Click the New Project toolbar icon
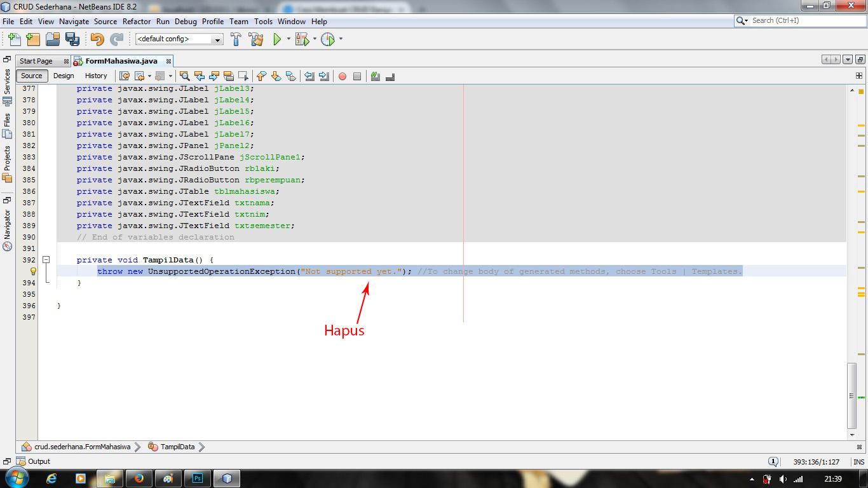This screenshot has height=488, width=868. (x=33, y=39)
